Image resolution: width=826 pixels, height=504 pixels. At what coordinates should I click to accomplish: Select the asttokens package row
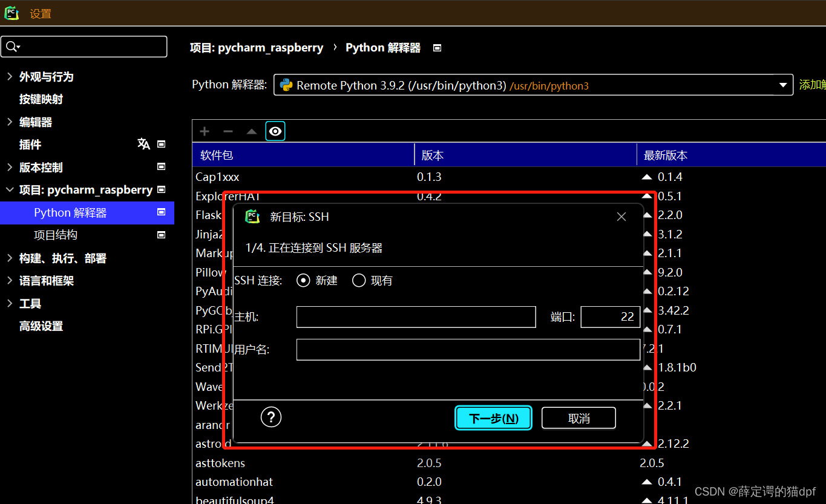(x=509, y=463)
